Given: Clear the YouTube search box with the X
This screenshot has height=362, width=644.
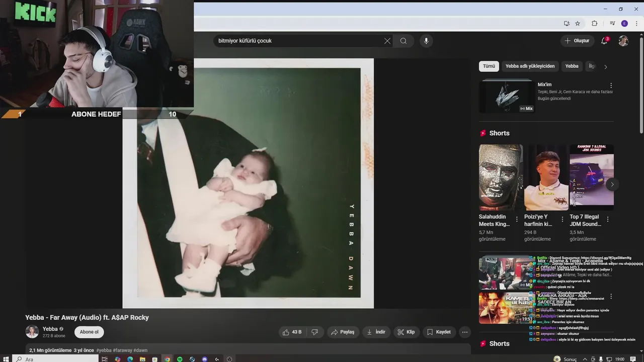Looking at the screenshot, I should coord(387,41).
